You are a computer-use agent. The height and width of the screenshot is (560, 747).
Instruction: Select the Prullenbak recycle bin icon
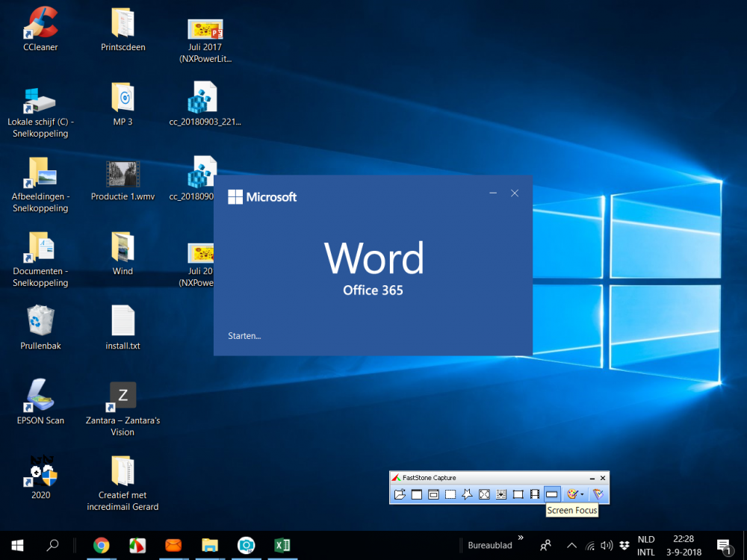40,321
